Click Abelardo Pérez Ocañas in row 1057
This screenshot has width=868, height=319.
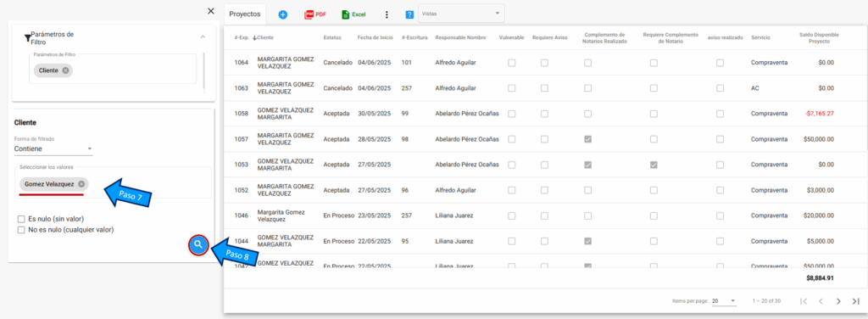click(467, 139)
